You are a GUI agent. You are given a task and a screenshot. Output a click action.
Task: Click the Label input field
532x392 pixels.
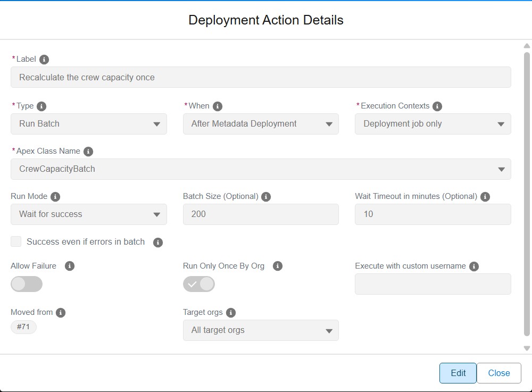click(x=261, y=77)
